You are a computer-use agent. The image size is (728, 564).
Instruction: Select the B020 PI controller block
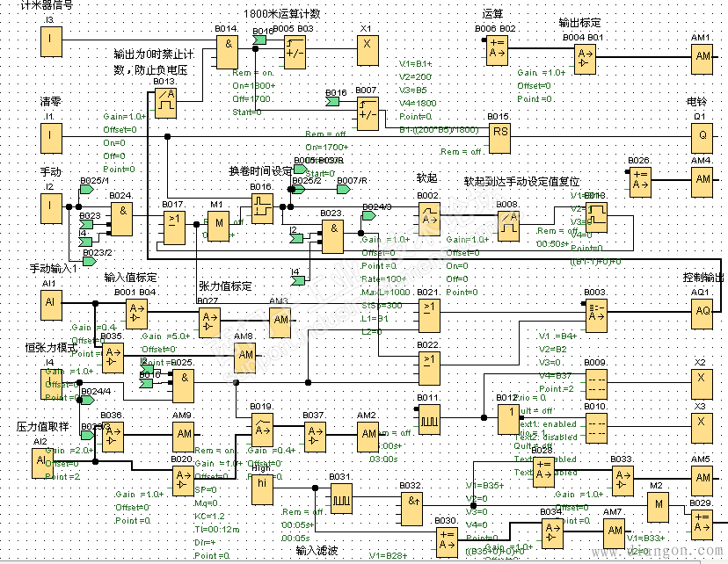(182, 480)
